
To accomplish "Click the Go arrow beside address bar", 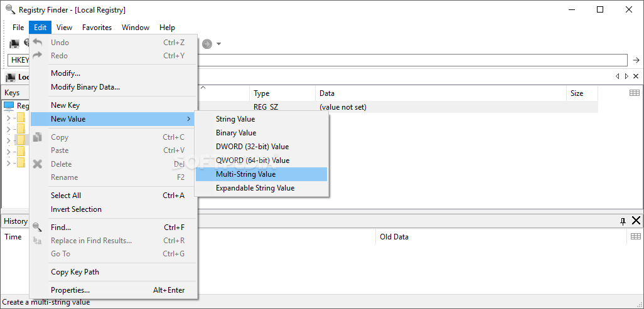I will (636, 60).
